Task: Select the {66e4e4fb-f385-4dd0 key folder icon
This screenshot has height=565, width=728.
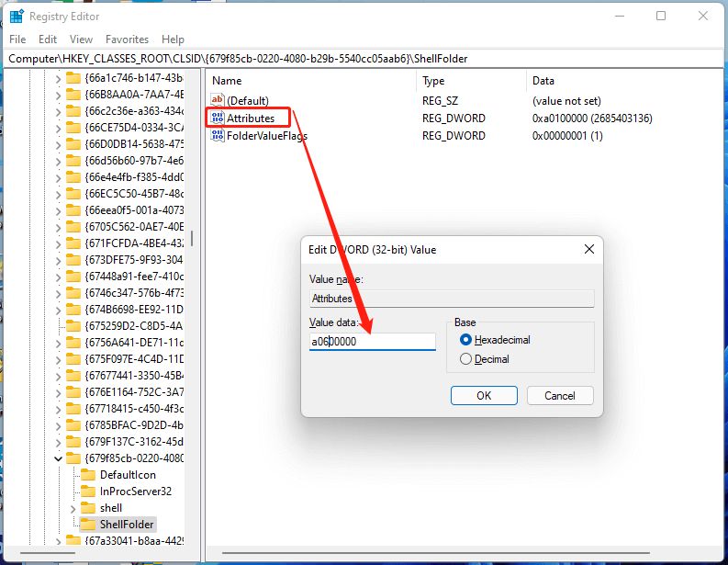Action: pos(73,177)
